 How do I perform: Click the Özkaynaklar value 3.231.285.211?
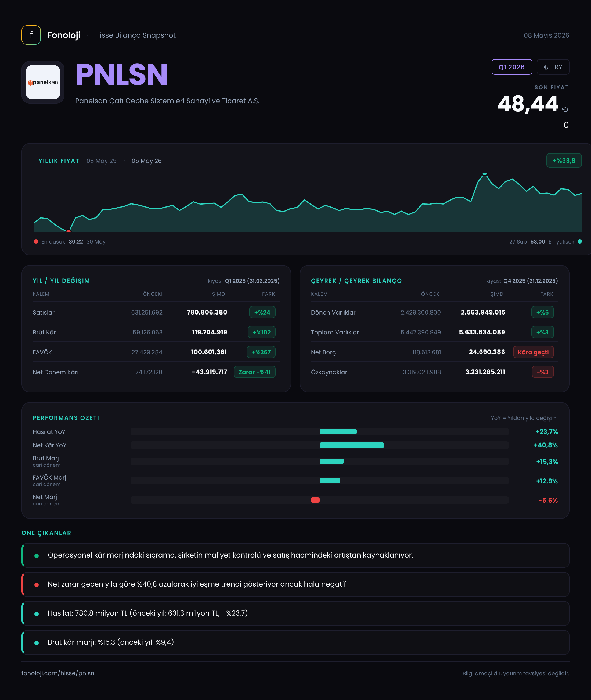point(485,372)
